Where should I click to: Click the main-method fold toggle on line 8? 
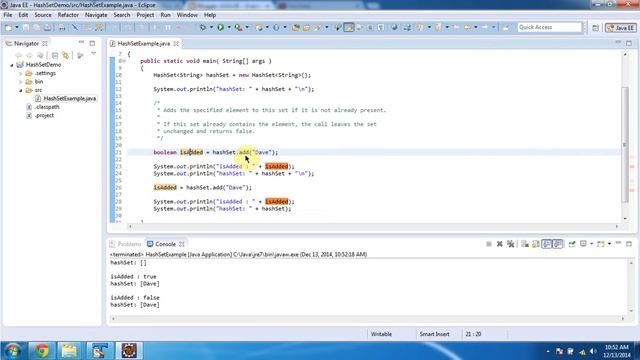point(124,61)
